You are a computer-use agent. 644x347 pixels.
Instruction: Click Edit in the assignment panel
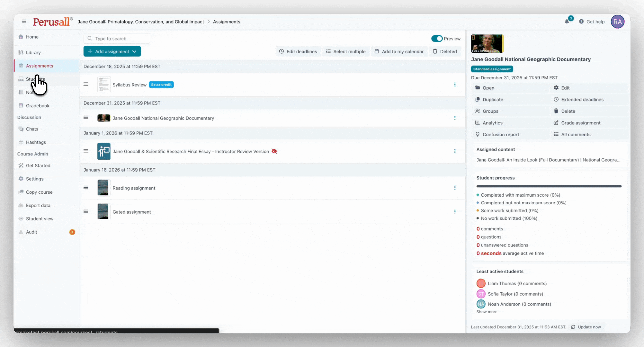click(589, 88)
